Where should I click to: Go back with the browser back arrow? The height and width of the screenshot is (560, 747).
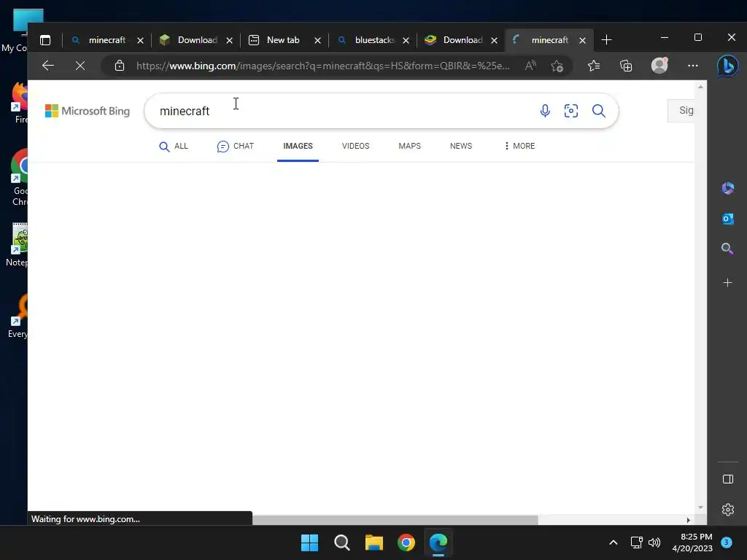48,66
